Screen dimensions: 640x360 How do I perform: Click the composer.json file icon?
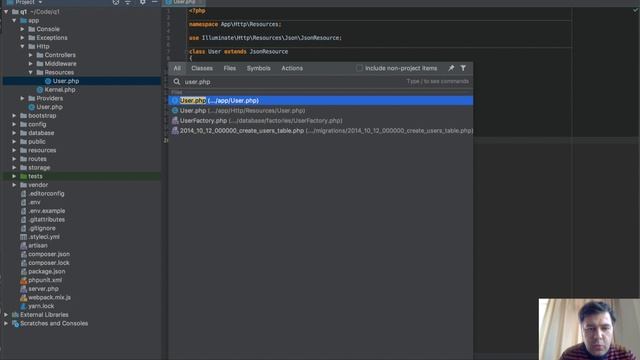[x=23, y=254]
